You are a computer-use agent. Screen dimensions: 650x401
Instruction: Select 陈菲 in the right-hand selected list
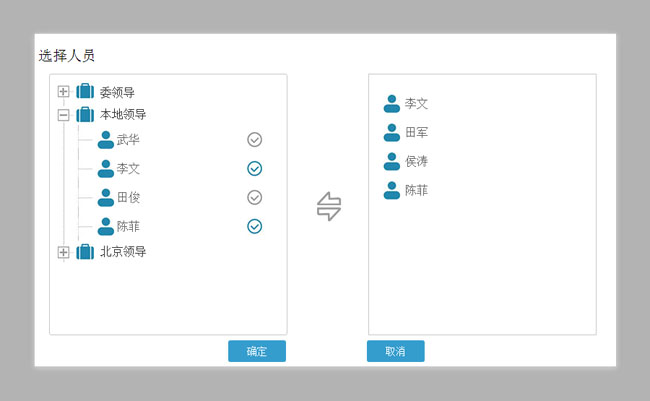coord(416,190)
